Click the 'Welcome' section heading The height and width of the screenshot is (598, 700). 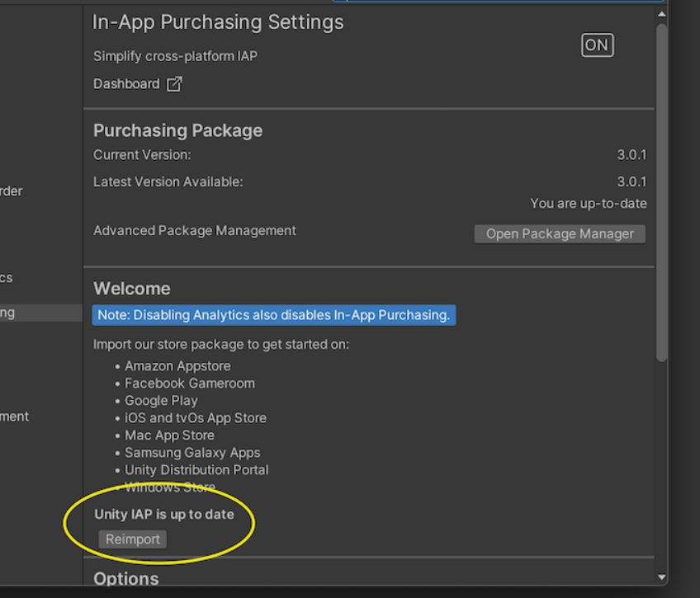point(132,289)
